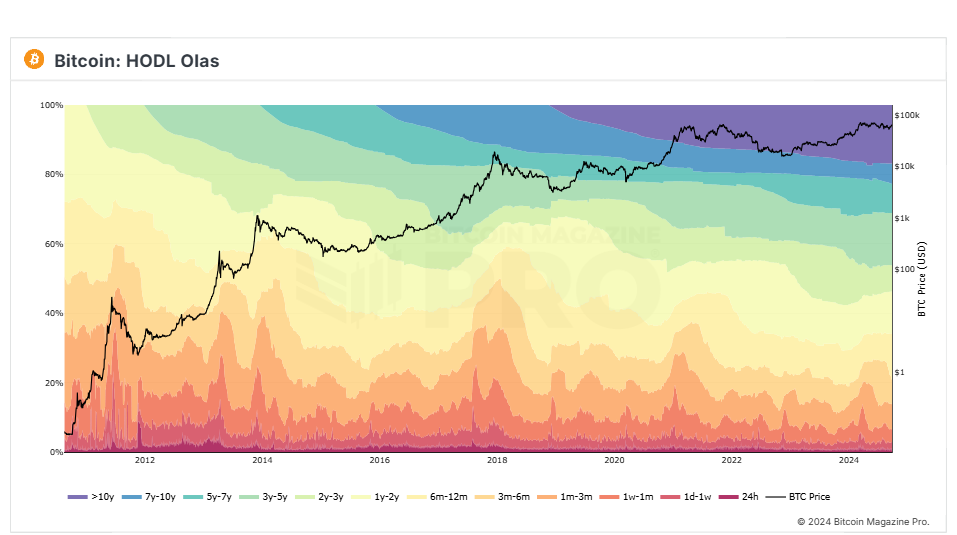Select the 2018 label on the time axis

coord(497,460)
